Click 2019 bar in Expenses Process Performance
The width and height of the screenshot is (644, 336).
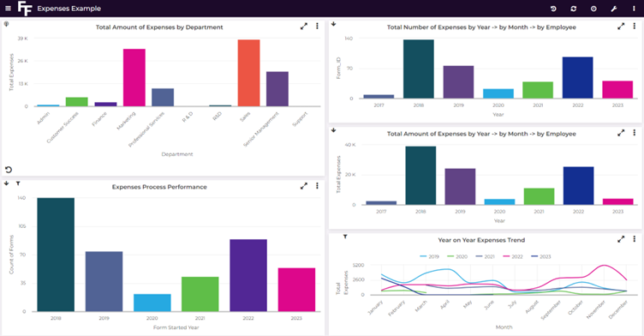(x=104, y=281)
